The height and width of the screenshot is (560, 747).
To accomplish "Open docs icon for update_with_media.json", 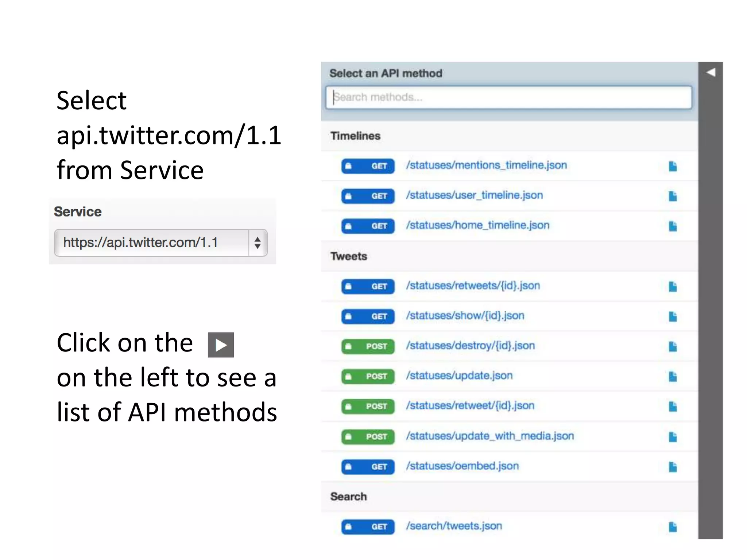I will pyautogui.click(x=673, y=436).
